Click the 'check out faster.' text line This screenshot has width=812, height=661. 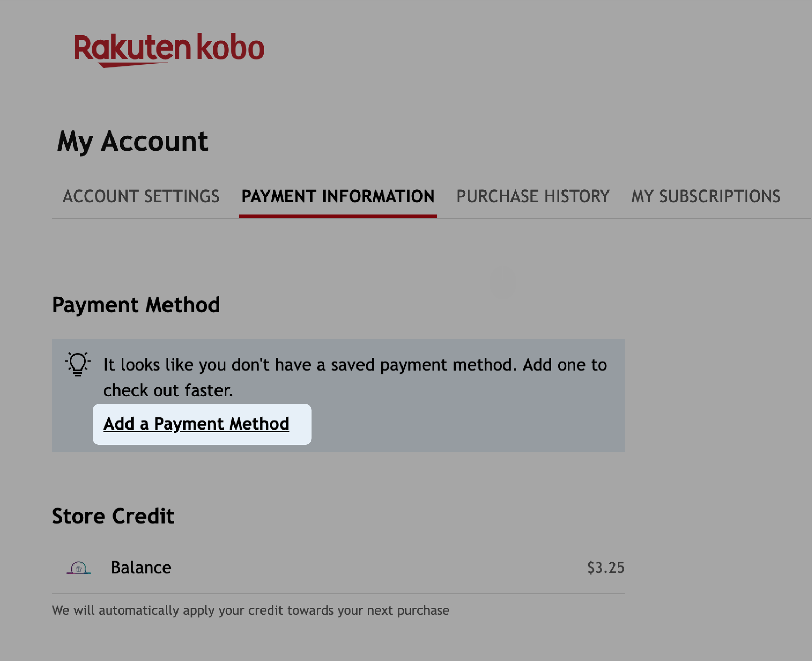[x=168, y=390]
